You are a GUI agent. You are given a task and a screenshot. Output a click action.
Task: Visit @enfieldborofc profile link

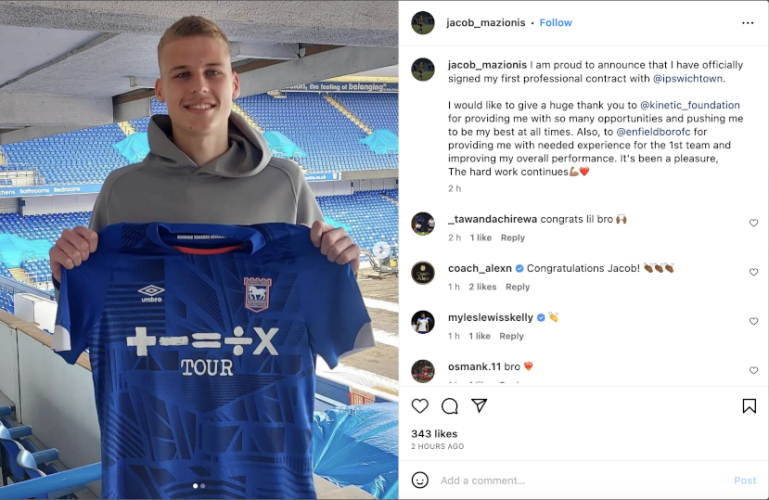653,131
